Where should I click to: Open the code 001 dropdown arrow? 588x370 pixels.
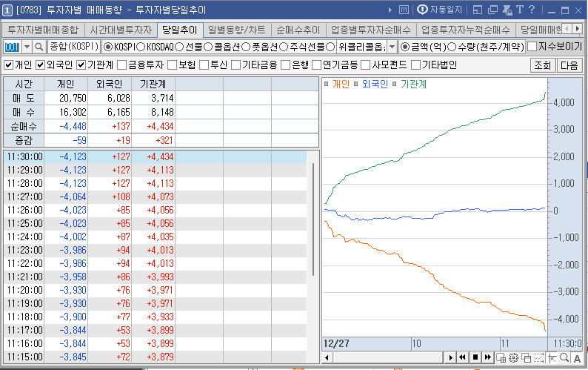[x=27, y=47]
